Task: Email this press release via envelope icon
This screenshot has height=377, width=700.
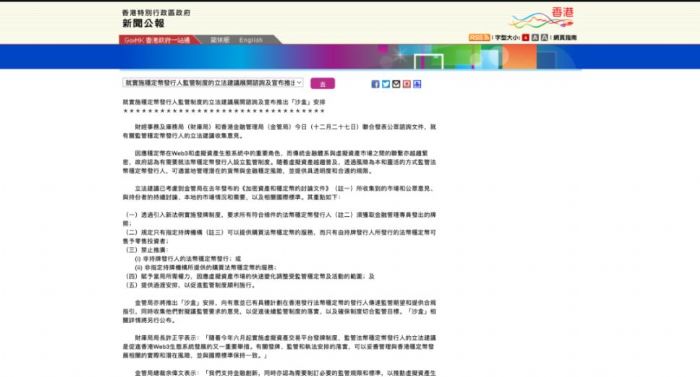Action: (x=396, y=84)
